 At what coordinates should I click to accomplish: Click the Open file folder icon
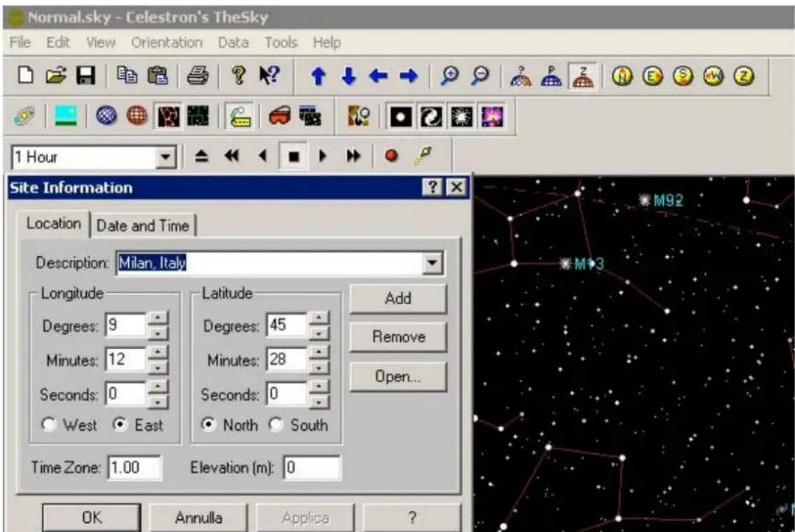tap(56, 76)
